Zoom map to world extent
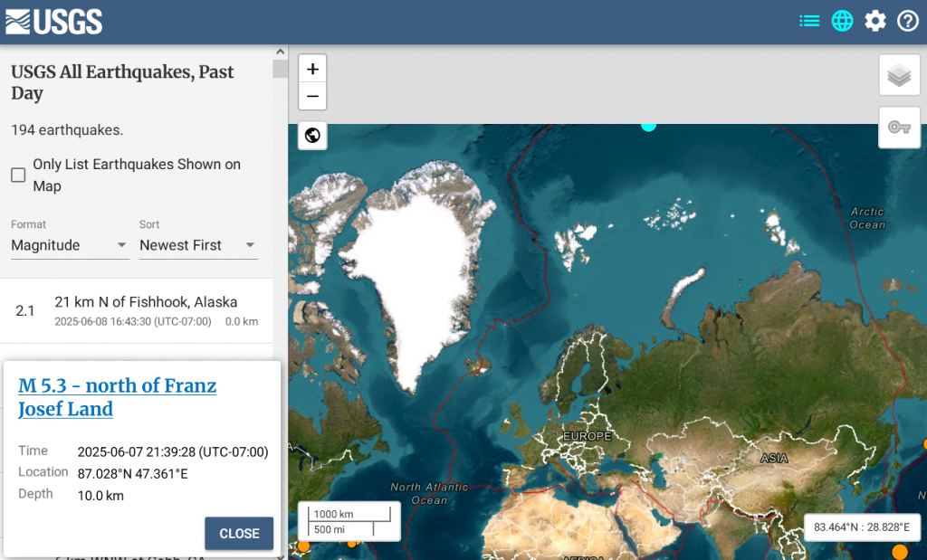The image size is (927, 560). (x=312, y=136)
